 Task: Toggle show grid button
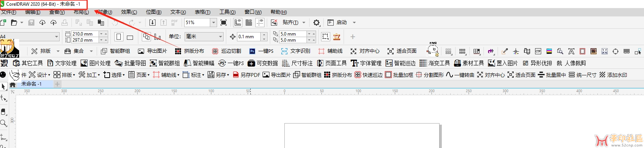(249, 23)
